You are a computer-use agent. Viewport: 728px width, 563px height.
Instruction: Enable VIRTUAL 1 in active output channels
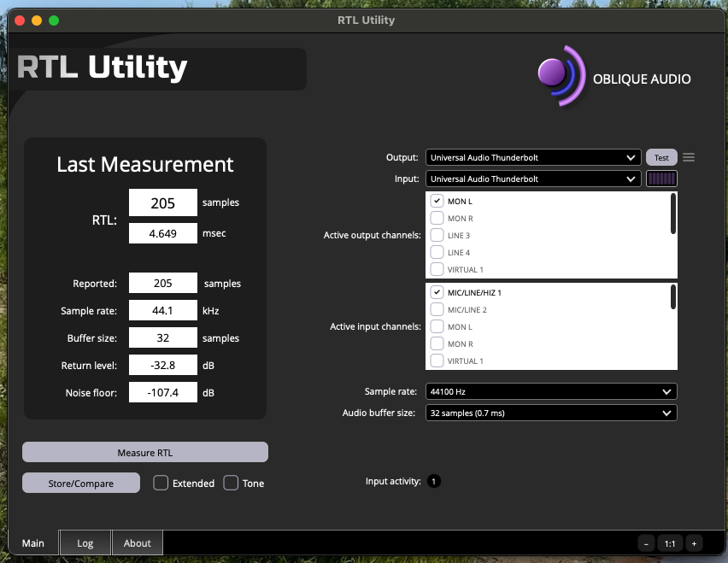437,269
